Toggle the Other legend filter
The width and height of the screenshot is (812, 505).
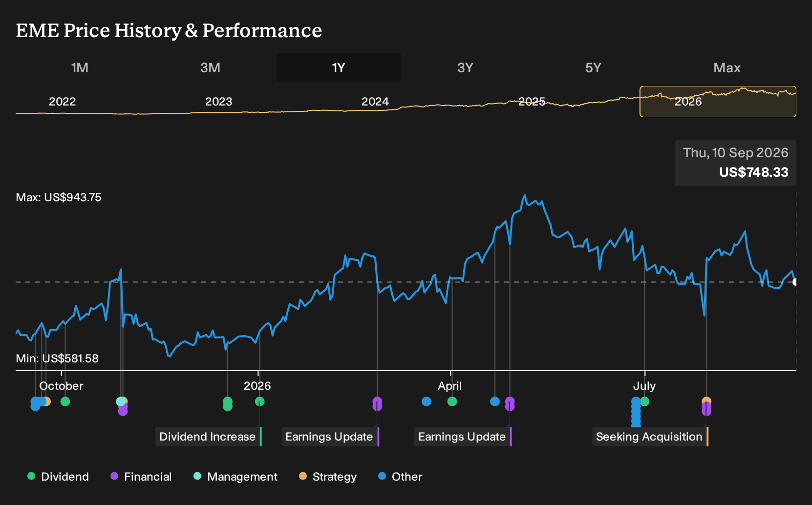pos(400,477)
